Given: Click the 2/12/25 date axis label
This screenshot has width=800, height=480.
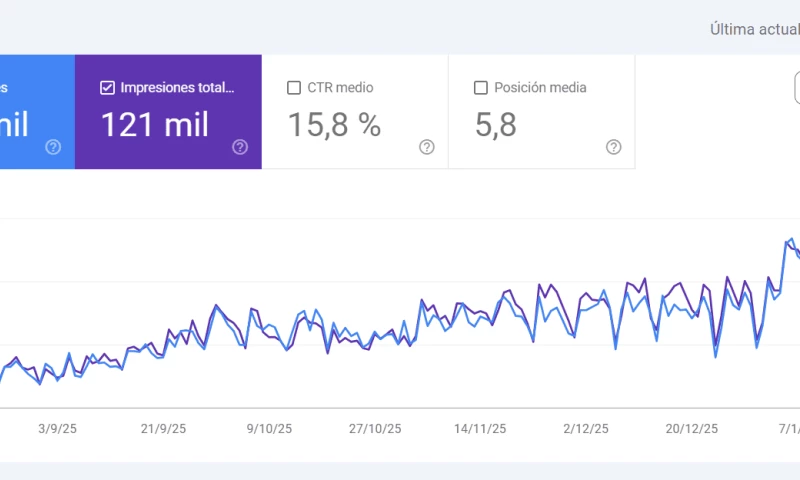Looking at the screenshot, I should pyautogui.click(x=586, y=429).
